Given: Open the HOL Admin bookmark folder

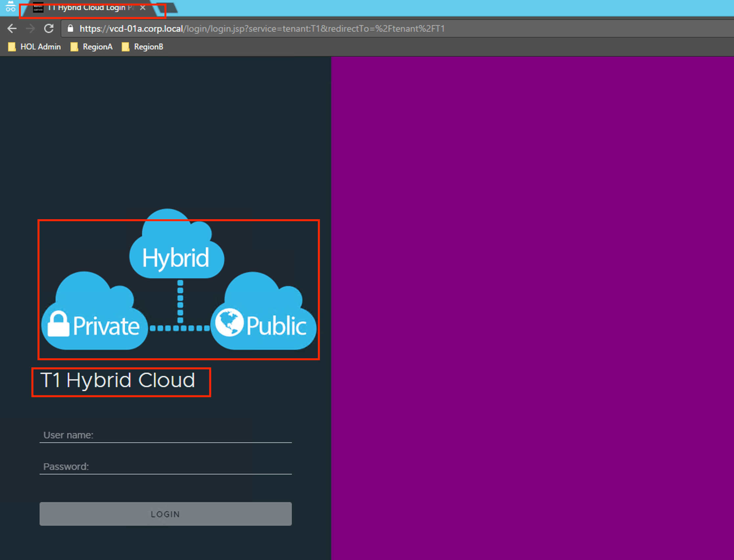Looking at the screenshot, I should 34,47.
